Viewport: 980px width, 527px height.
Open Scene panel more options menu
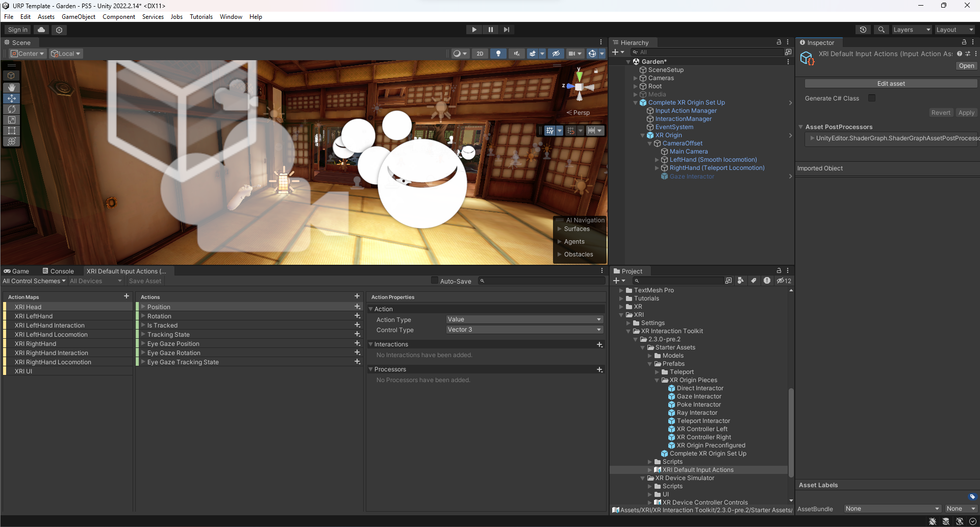(x=601, y=42)
